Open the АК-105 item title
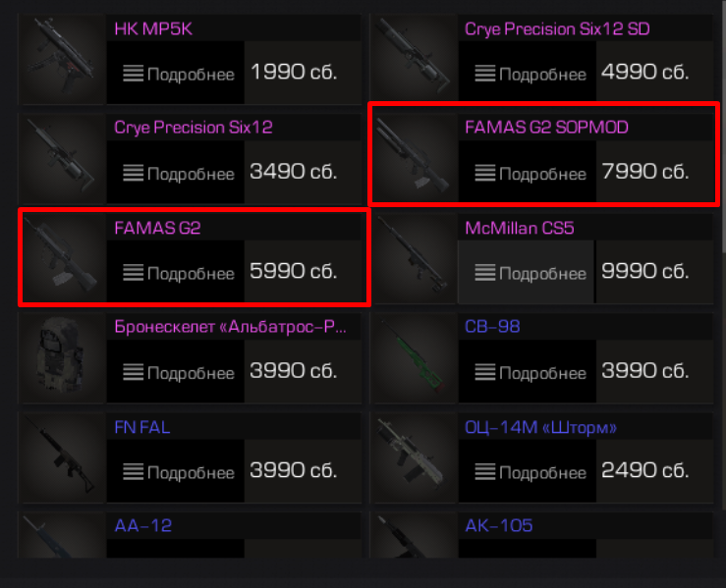The width and height of the screenshot is (726, 588). coord(499,525)
